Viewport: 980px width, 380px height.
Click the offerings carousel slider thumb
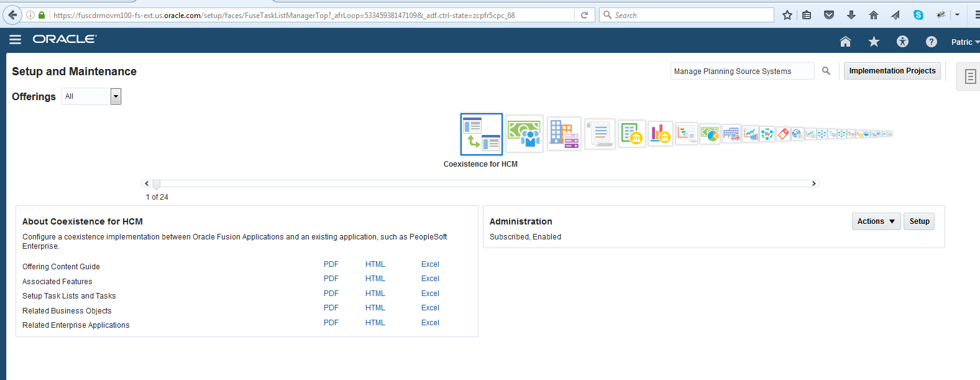[157, 184]
